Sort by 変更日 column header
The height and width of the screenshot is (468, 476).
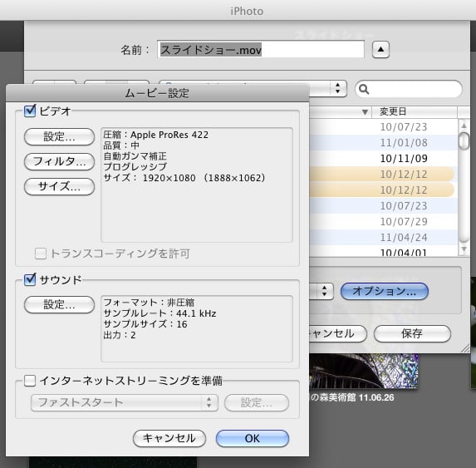414,111
